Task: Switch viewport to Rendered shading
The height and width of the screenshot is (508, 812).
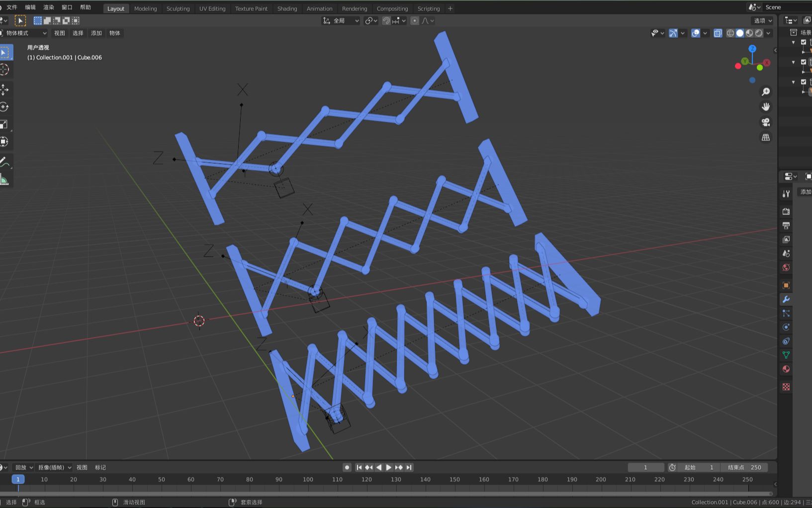Action: [x=759, y=33]
